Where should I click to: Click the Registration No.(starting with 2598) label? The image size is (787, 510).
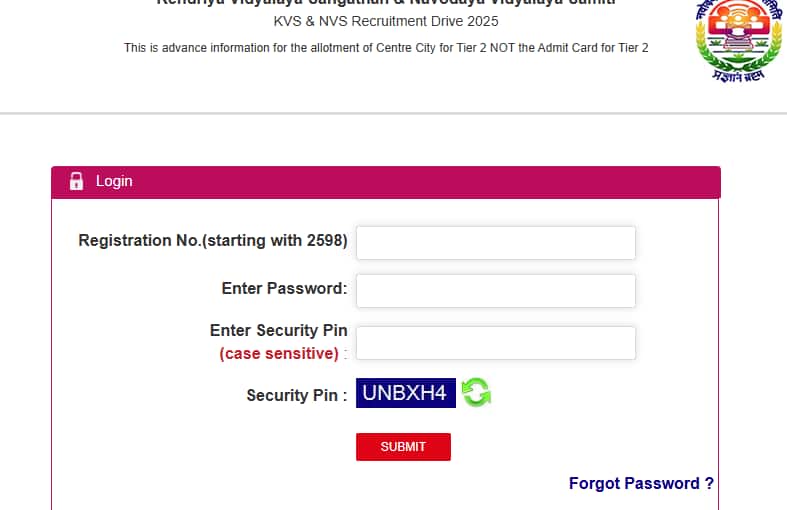coord(212,240)
